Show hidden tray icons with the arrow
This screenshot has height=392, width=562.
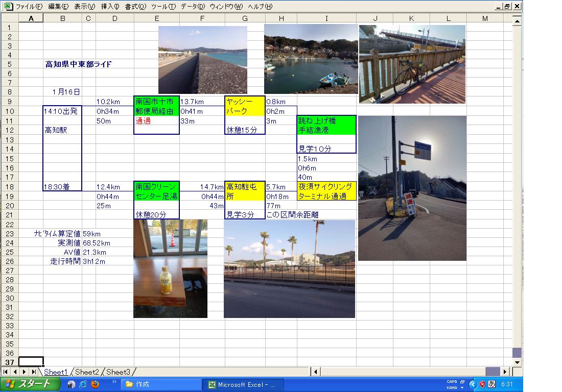coord(473,384)
